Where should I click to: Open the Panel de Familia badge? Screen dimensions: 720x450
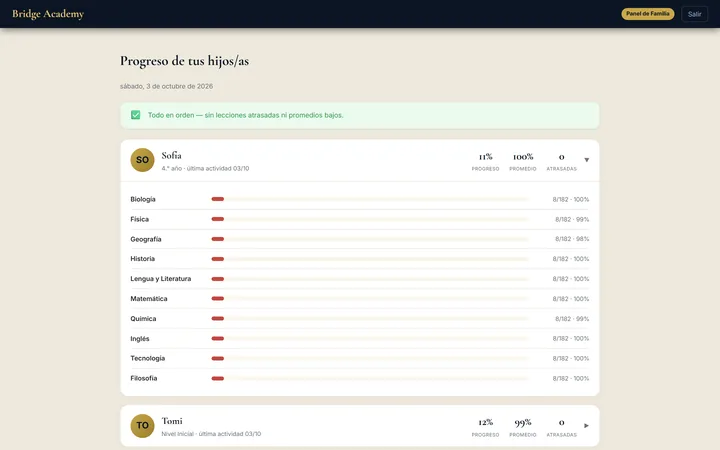(647, 14)
